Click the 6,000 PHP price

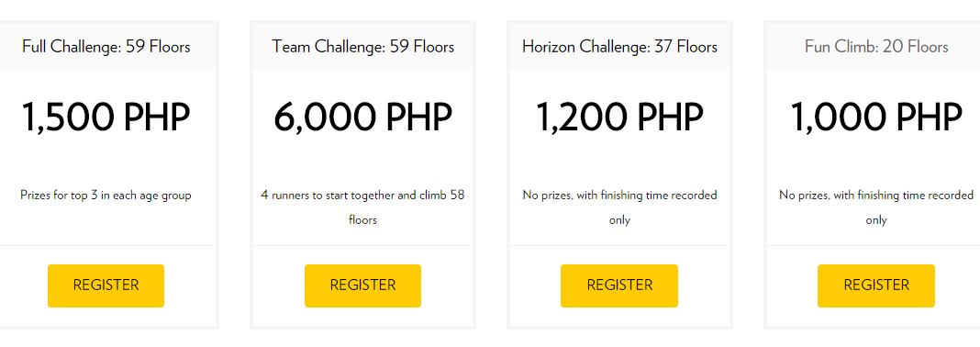pyautogui.click(x=363, y=117)
